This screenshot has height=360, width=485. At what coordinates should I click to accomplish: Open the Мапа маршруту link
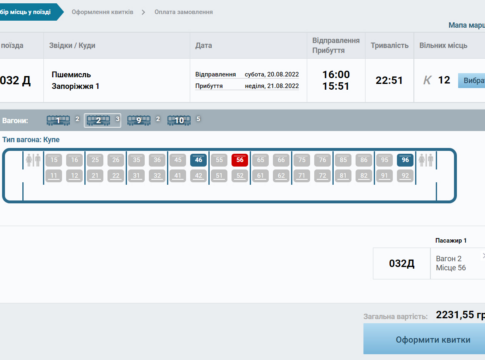(466, 25)
